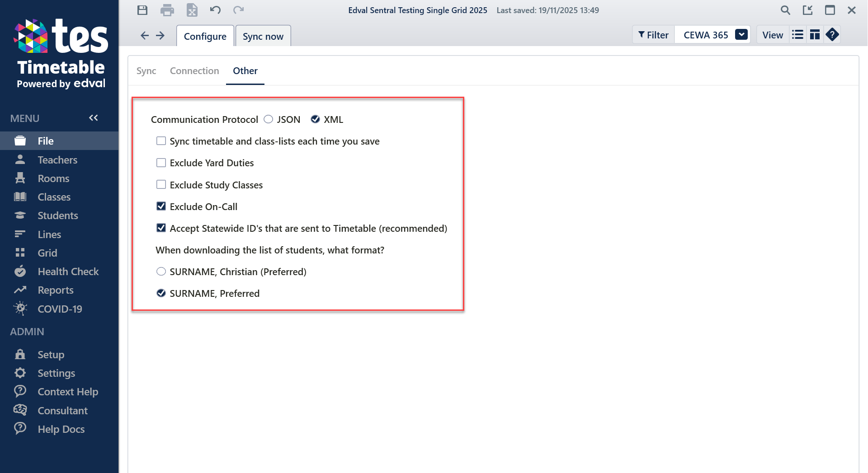Collapse the MENU sidebar with chevrons
868x473 pixels.
(94, 118)
